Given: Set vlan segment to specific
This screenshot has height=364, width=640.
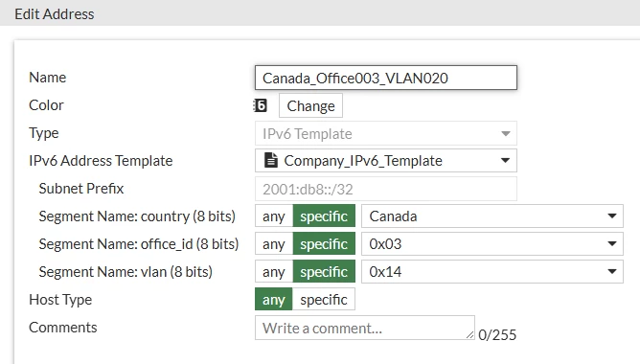Looking at the screenshot, I should 324,271.
